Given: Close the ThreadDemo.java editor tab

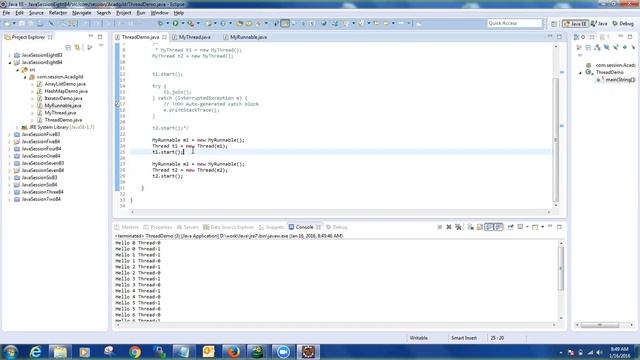Looking at the screenshot, I should coord(164,37).
